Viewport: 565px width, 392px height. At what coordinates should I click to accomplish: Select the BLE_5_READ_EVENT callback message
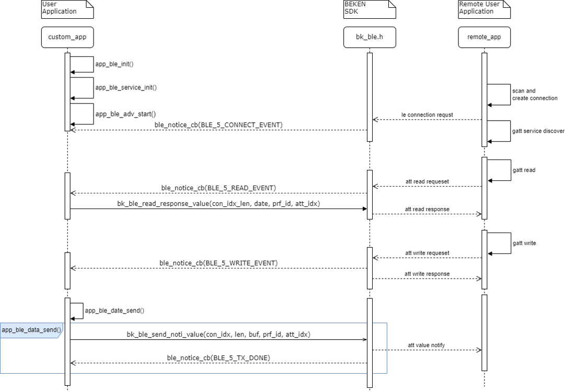point(218,188)
